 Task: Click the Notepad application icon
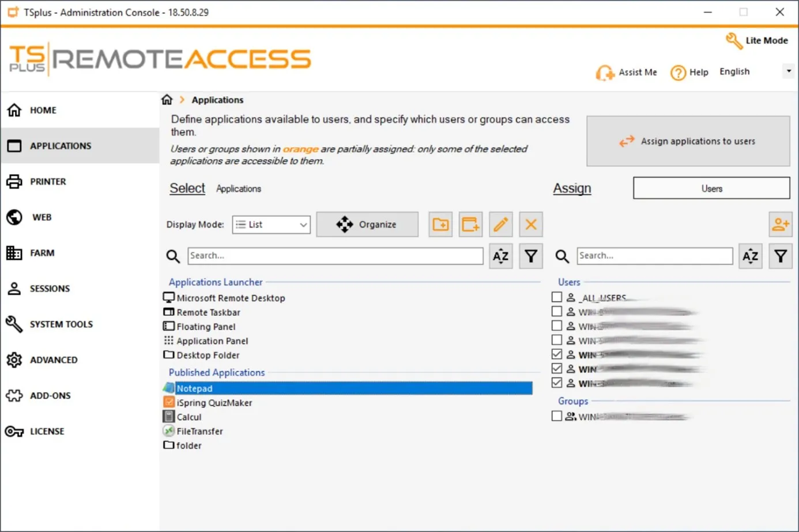[x=169, y=388]
